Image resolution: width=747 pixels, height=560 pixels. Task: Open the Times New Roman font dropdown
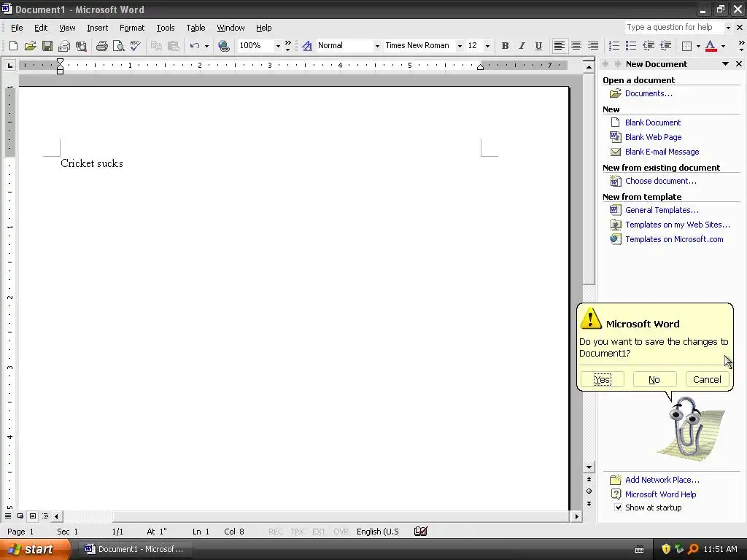[x=460, y=46]
